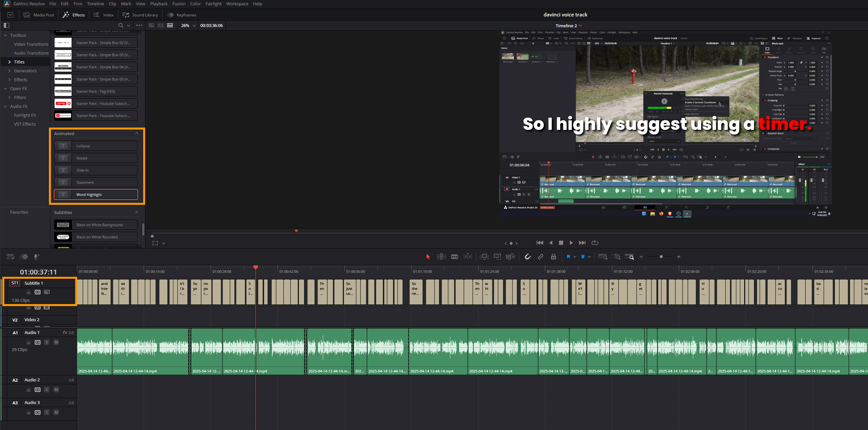868x430 pixels.
Task: Collapse the Subtitles group chevron
Action: [137, 212]
